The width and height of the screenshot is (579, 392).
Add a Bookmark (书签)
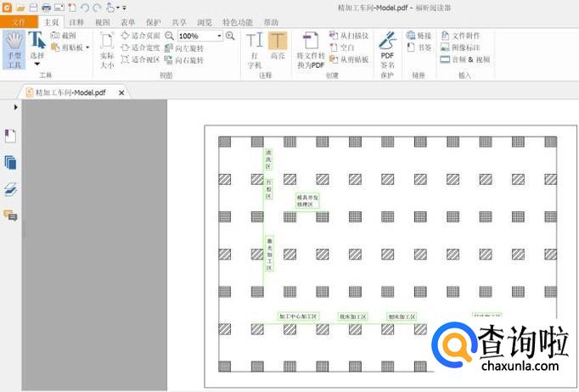tap(419, 48)
